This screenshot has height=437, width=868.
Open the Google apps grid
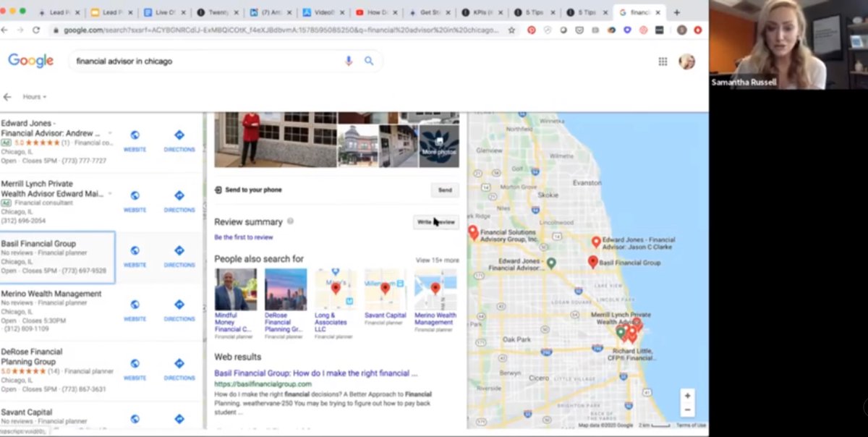[663, 61]
